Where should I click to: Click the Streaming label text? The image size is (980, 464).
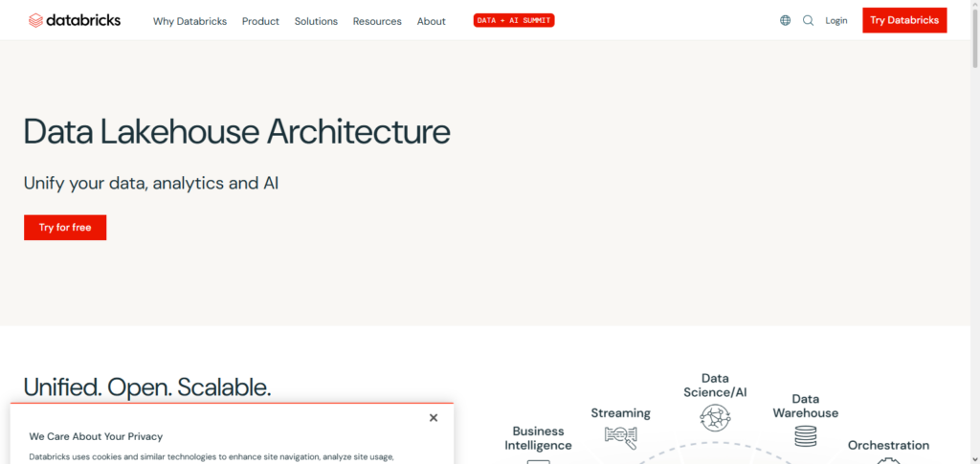(620, 412)
